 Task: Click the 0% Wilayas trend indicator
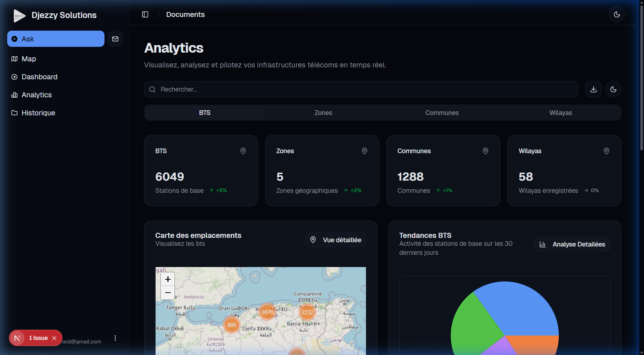point(591,190)
